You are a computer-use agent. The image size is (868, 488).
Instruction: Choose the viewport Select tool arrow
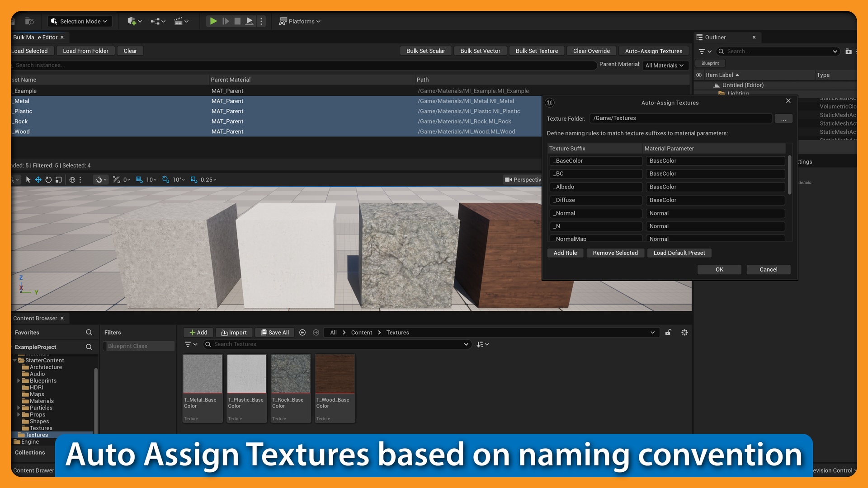pyautogui.click(x=28, y=180)
